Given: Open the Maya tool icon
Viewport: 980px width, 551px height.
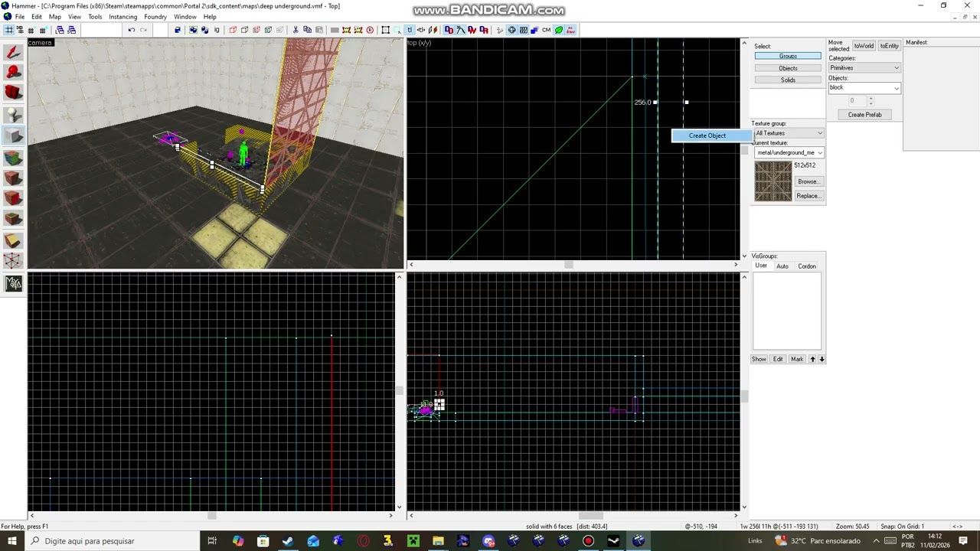Looking at the screenshot, I should [x=13, y=284].
